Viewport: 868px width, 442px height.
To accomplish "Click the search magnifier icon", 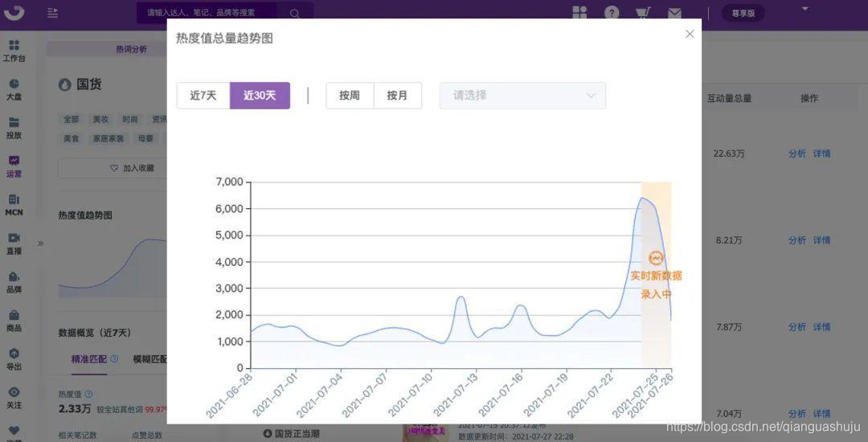I will pyautogui.click(x=294, y=13).
